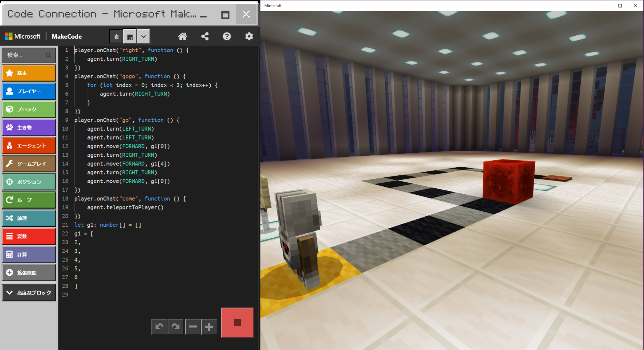The width and height of the screenshot is (644, 350).
Task: Open the 拡張機能 extensions button
Action: coord(29,272)
